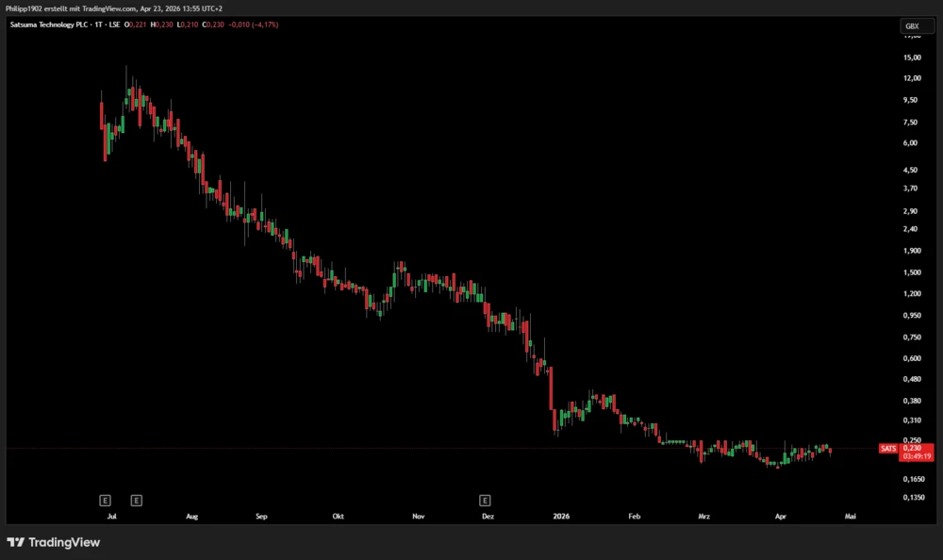The image size is (943, 560).
Task: Open the second earnings marker in July
Action: 137,499
